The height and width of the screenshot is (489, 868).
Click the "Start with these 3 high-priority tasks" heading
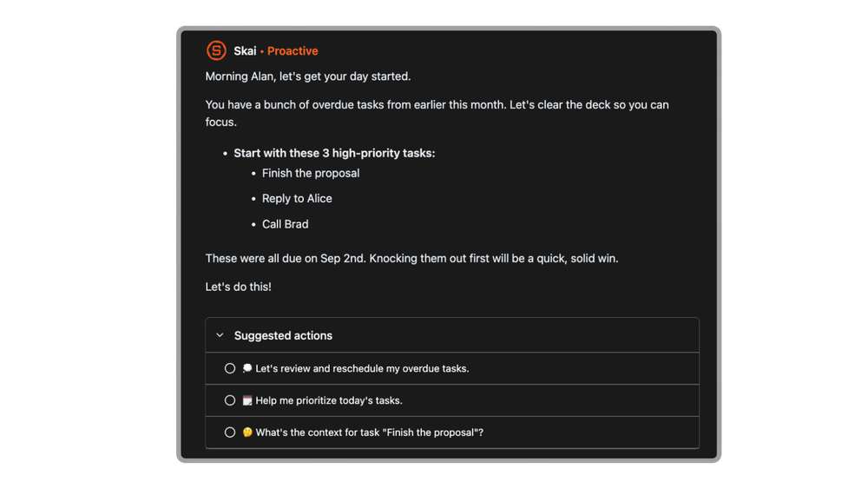pyautogui.click(x=334, y=153)
